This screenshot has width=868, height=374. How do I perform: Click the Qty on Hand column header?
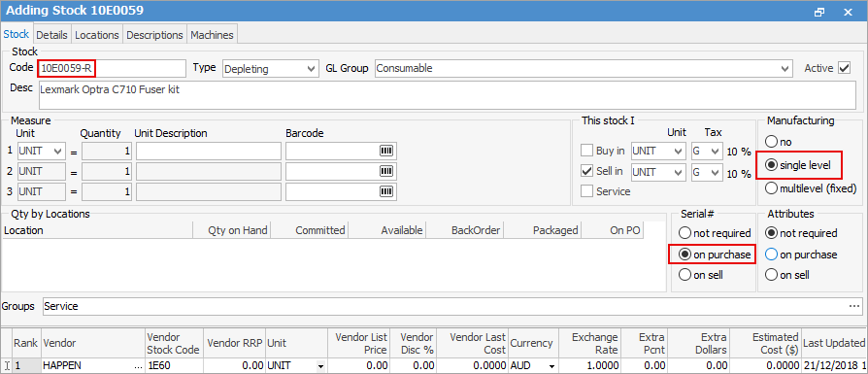click(x=231, y=230)
